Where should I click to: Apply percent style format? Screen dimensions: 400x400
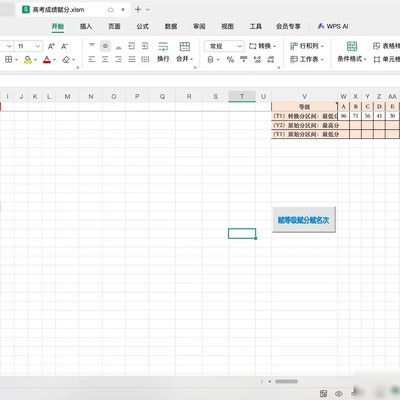(x=230, y=60)
